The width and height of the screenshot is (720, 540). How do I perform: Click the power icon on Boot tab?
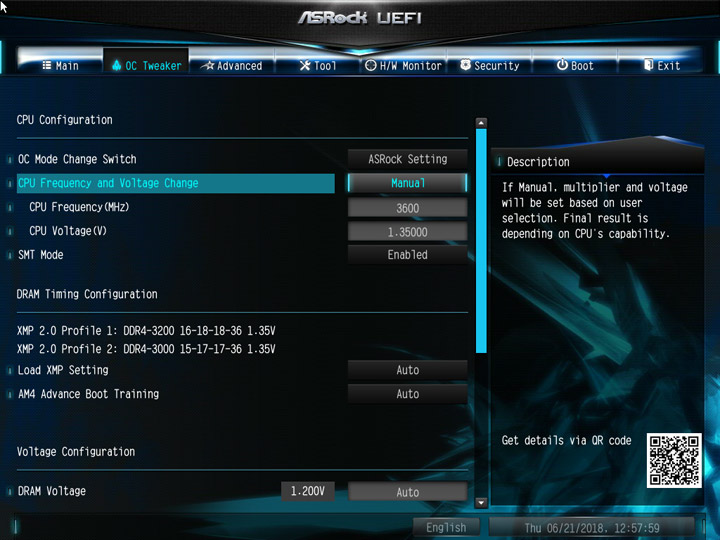point(562,65)
